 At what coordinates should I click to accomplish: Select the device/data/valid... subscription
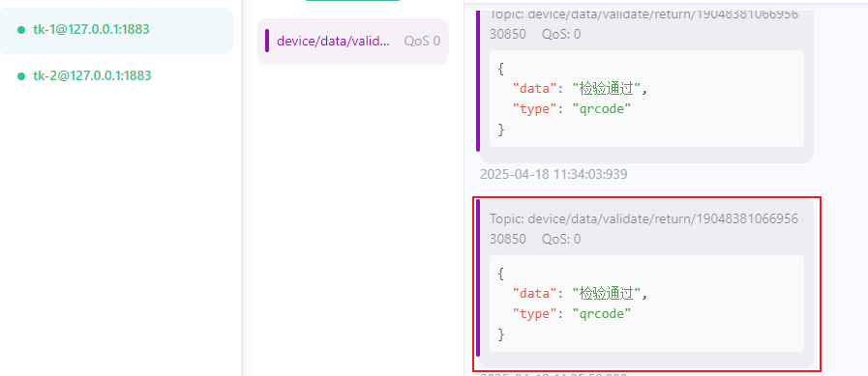(352, 41)
